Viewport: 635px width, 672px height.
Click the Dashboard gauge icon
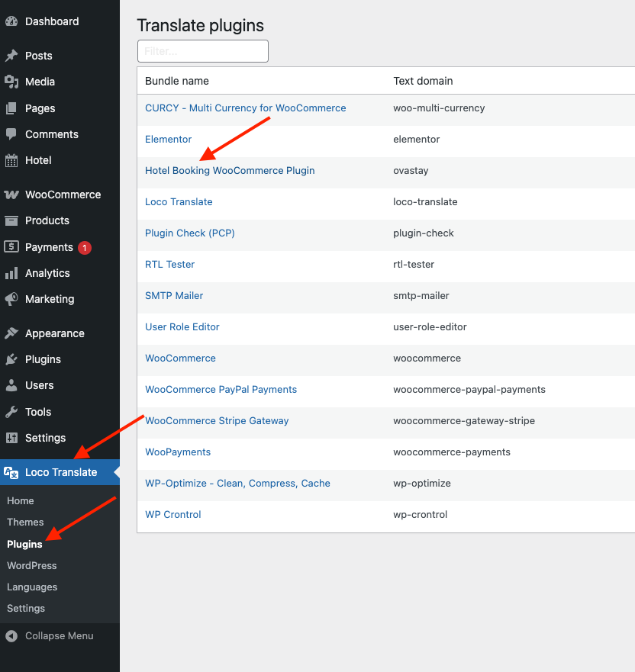(x=11, y=21)
